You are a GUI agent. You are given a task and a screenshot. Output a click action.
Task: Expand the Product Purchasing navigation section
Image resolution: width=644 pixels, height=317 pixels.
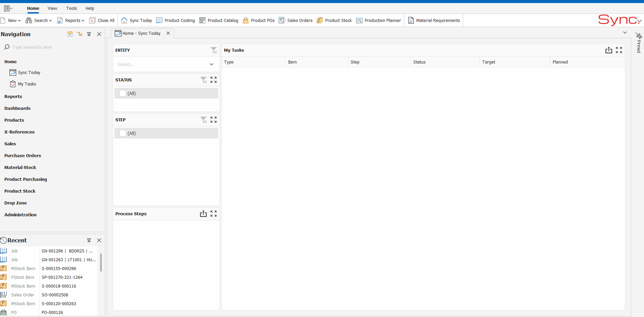[x=26, y=179]
